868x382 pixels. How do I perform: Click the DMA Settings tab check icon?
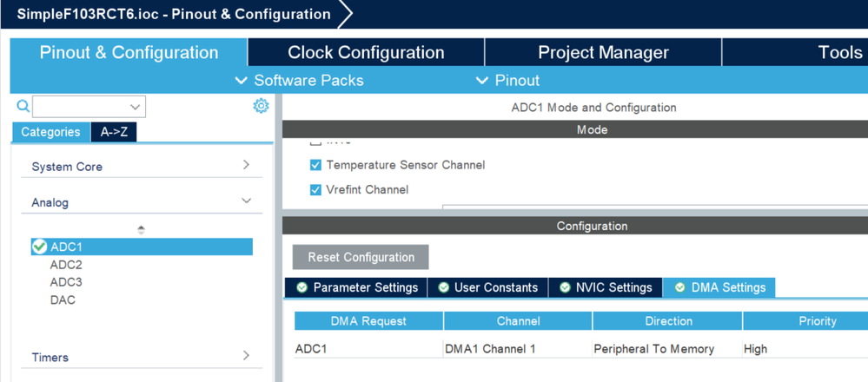tap(679, 287)
